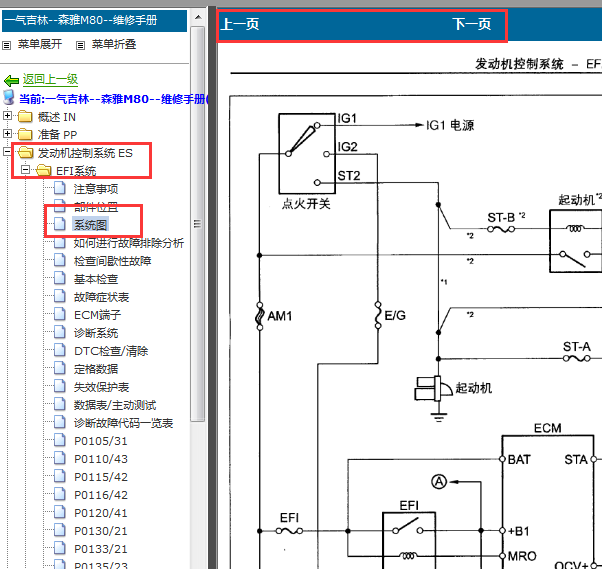The height and width of the screenshot is (569, 602).
Task: Click the page icon next to 失效保护表
Action: 60,386
